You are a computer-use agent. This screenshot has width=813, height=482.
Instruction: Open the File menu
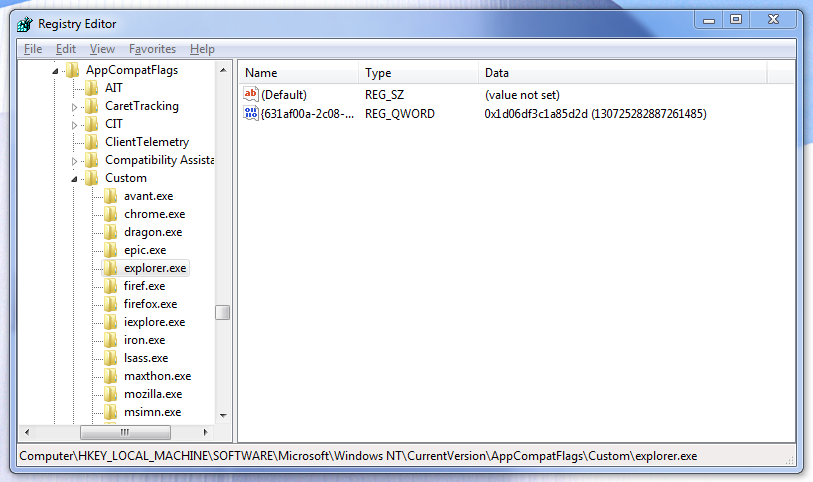[33, 49]
